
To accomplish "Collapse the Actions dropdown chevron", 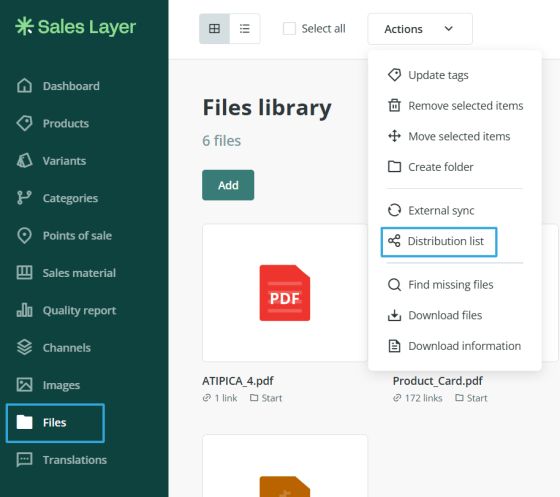I will [449, 29].
